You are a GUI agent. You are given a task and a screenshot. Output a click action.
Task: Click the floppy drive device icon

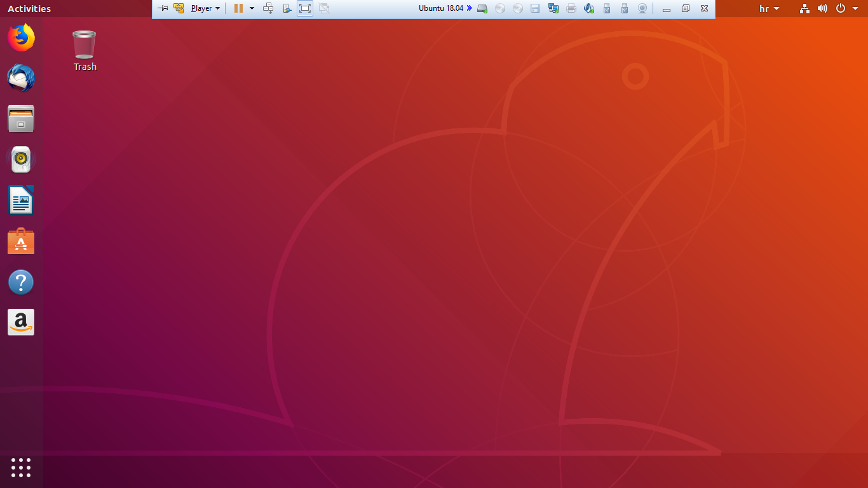(535, 9)
